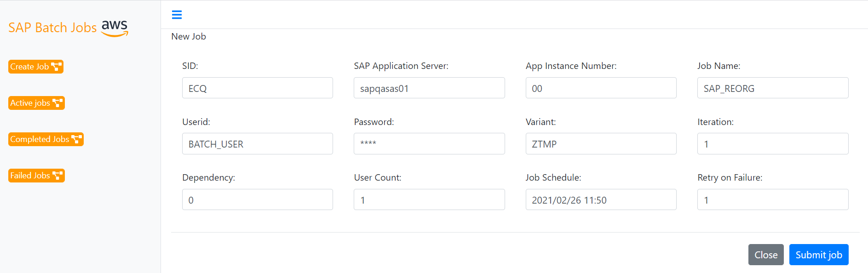This screenshot has width=868, height=273.
Task: Click the SAP Application Server: label
Action: click(401, 66)
